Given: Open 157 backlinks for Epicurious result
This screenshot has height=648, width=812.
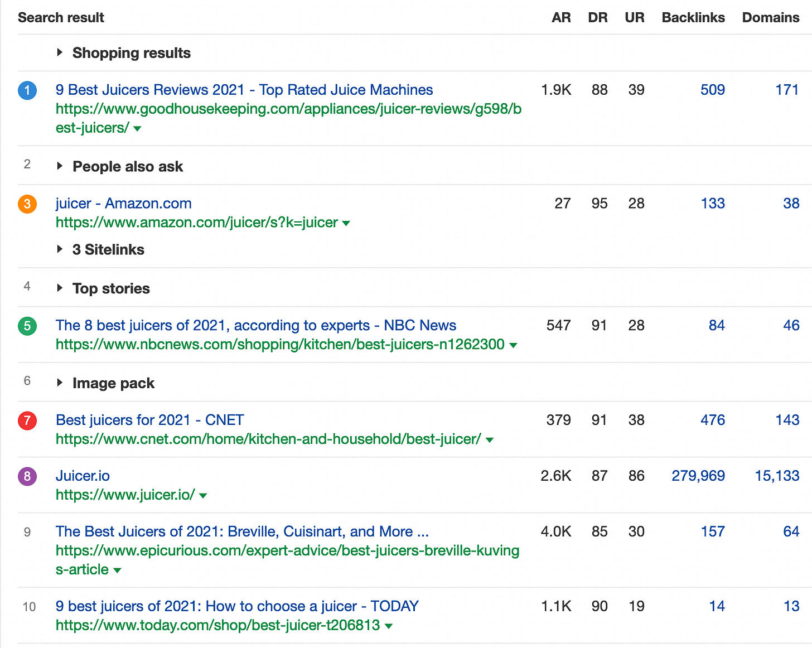Looking at the screenshot, I should [x=713, y=531].
